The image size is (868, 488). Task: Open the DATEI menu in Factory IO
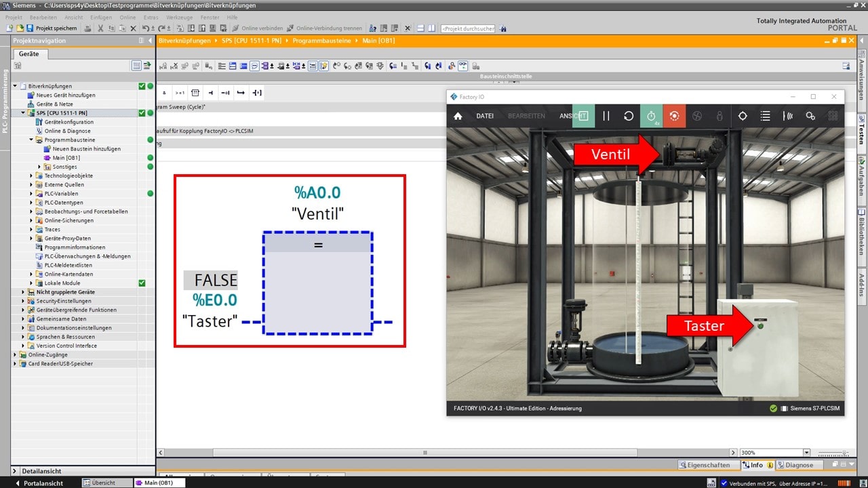coord(485,116)
